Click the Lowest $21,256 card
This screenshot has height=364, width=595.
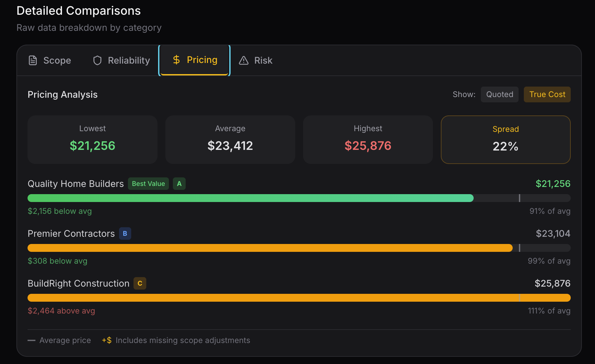point(92,140)
